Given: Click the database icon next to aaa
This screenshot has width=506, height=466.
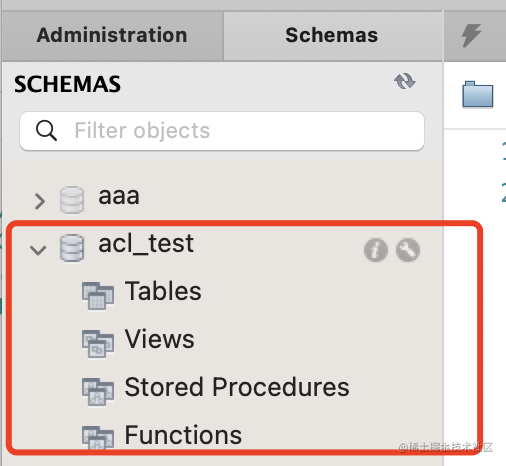Looking at the screenshot, I should pos(72,200).
